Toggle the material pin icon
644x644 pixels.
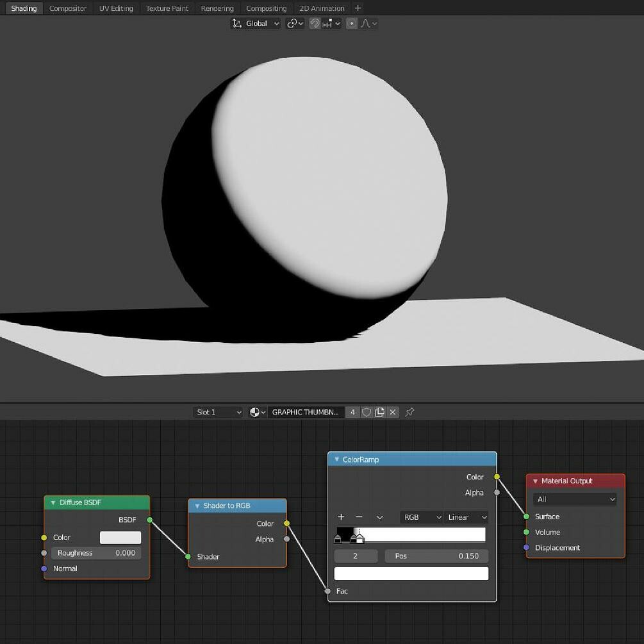tap(410, 412)
